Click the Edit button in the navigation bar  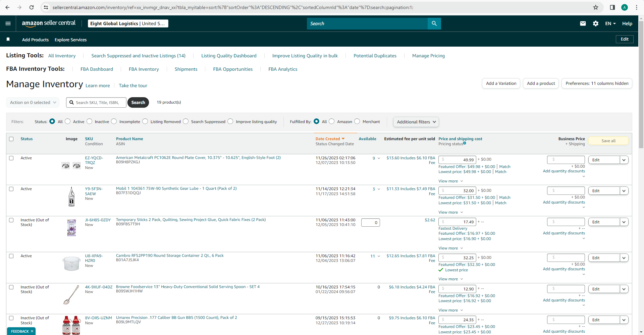tap(625, 39)
